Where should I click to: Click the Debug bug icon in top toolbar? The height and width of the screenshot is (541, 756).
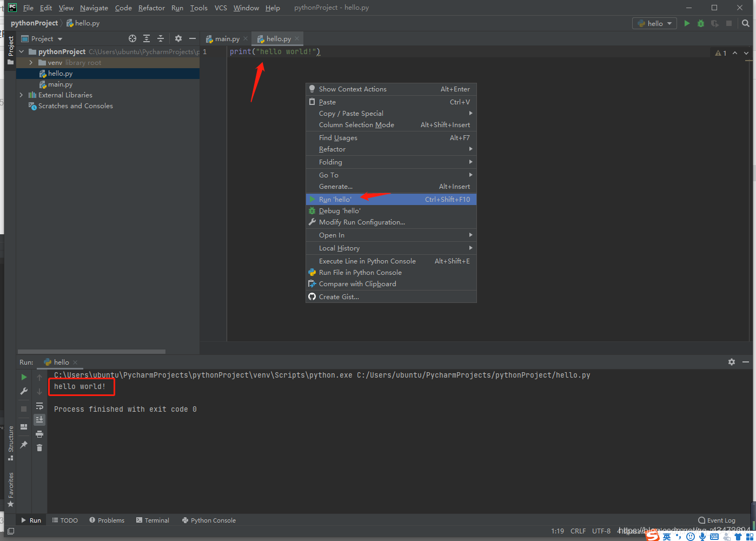(701, 23)
